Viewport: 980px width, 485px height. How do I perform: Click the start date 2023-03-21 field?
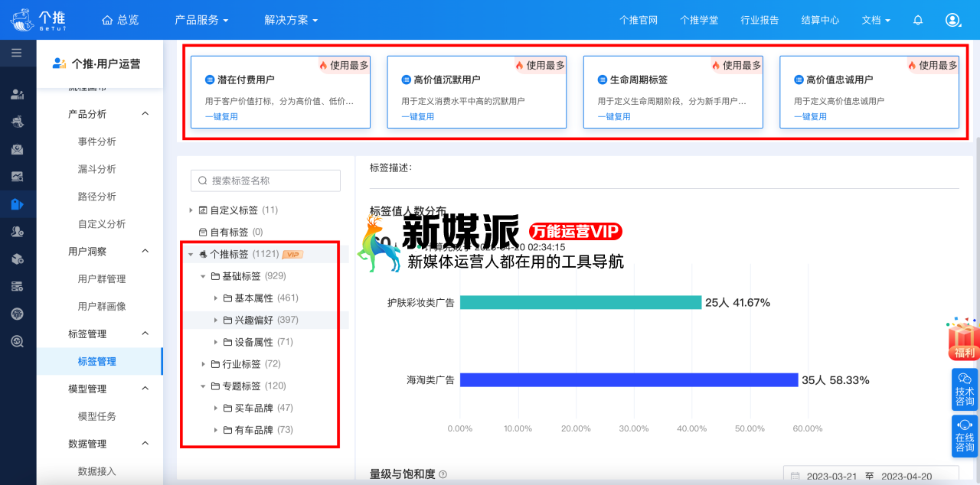[831, 477]
